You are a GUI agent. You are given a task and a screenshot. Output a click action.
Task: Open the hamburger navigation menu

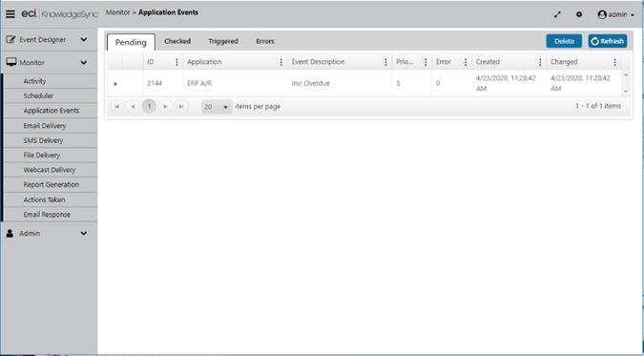(x=10, y=14)
